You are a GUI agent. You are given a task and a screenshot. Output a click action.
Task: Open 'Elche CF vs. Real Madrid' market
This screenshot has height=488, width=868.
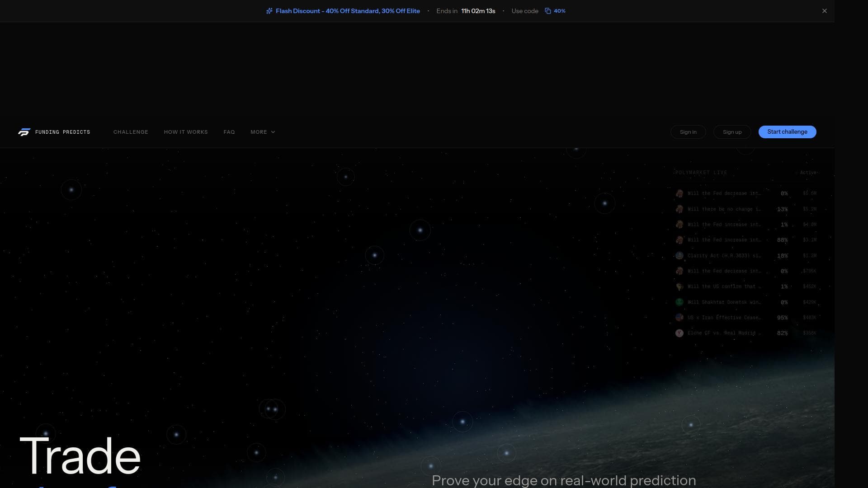pos(746,333)
